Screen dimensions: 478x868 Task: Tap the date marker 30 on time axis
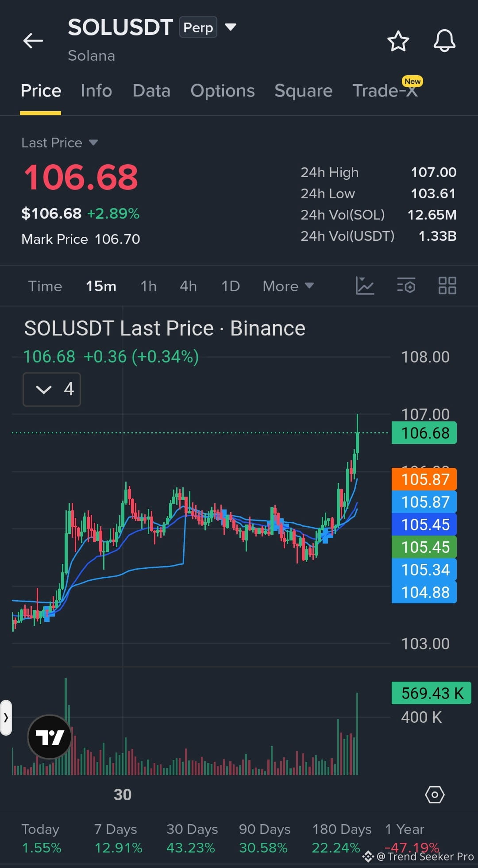123,795
